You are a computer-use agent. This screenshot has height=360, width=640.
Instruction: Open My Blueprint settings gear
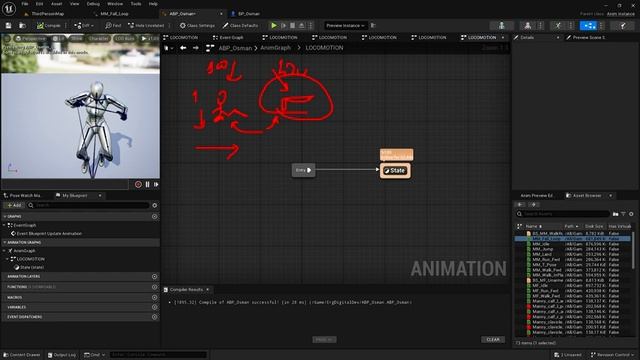155,205
